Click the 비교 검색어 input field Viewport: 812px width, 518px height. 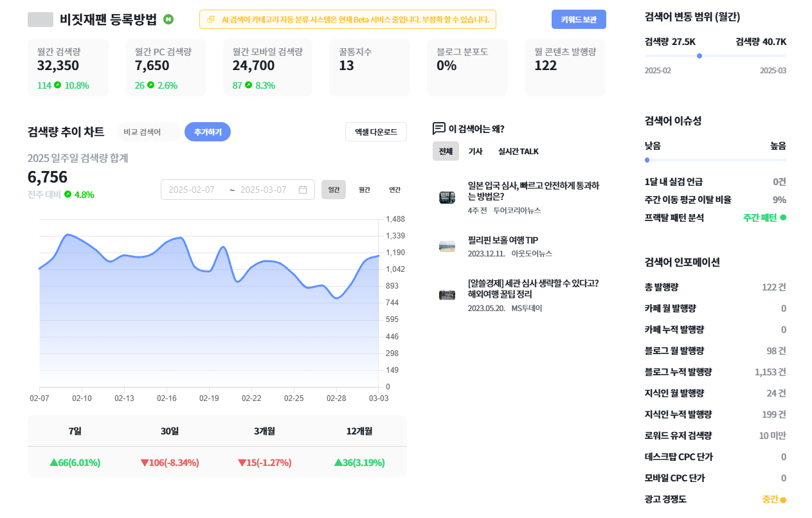149,132
